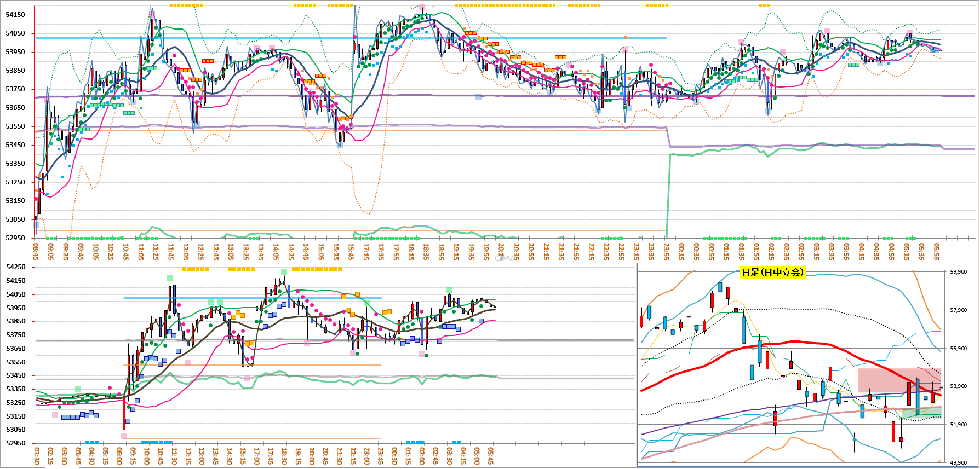Click the 51,900 price label on daily chart
Screen dimensions: 980x469
[x=958, y=425]
